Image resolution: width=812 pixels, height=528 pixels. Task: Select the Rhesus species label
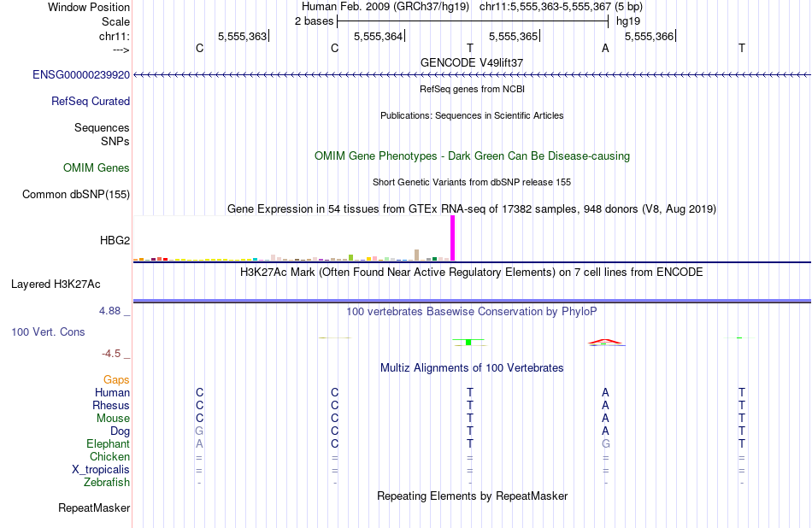111,405
